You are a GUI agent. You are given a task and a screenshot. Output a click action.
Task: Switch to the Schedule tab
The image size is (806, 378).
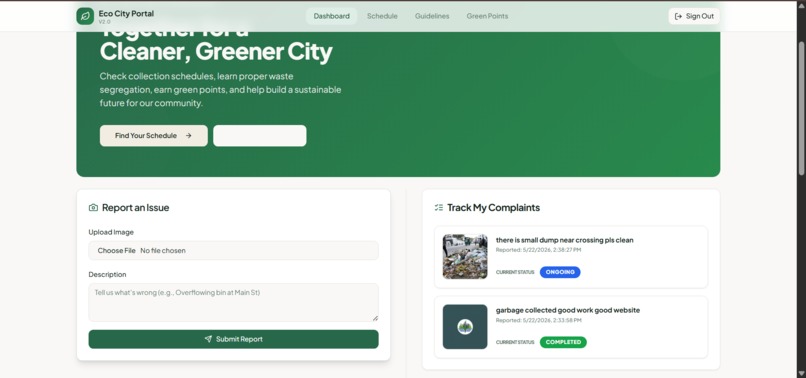(x=382, y=16)
